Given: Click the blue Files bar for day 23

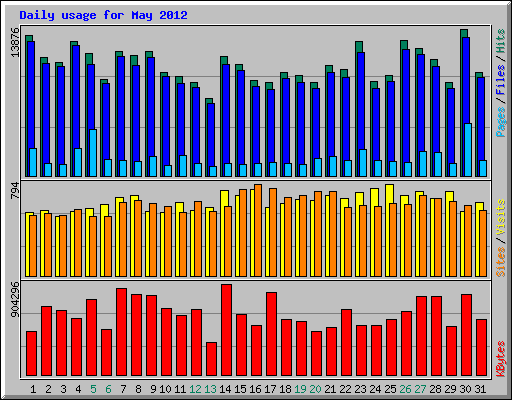Looking at the screenshot, I should (x=361, y=101).
